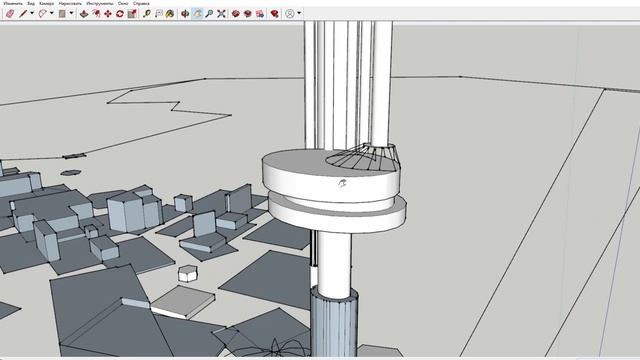This screenshot has height=360, width=640.
Task: Select the Line pencil tool
Action: click(x=23, y=14)
